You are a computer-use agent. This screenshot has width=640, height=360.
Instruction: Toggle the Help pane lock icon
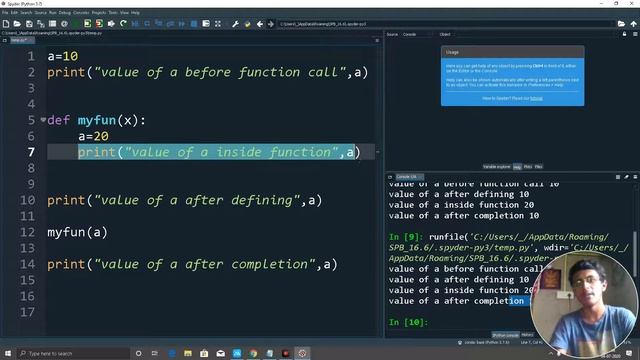click(624, 34)
